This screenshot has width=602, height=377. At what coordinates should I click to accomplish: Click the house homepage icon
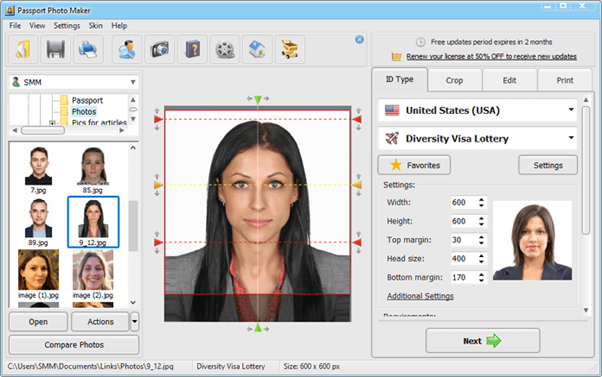[258, 50]
